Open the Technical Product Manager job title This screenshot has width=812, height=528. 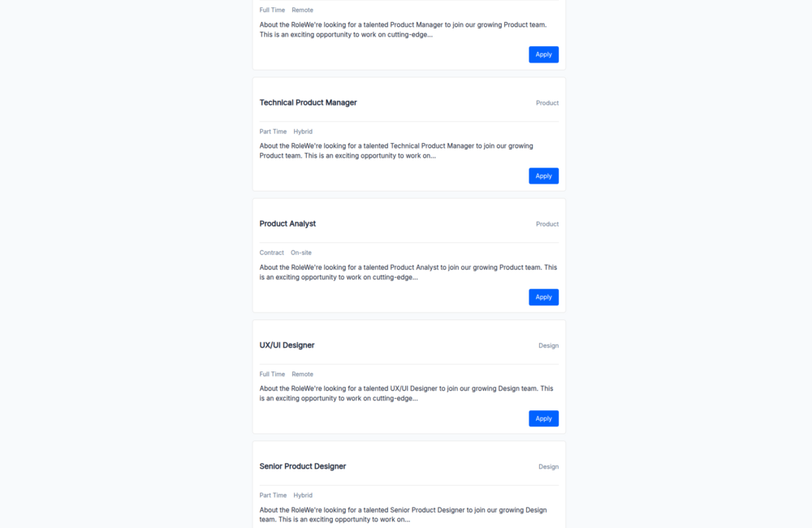[x=308, y=102]
